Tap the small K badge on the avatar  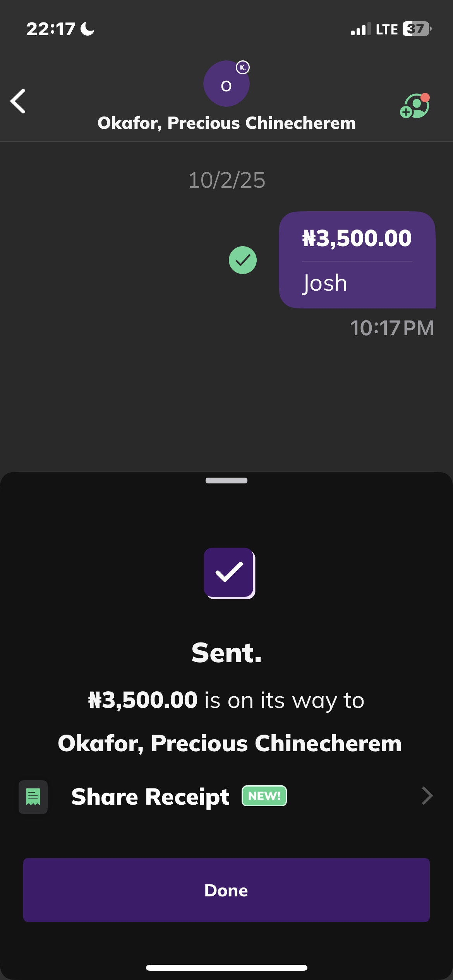point(243,67)
